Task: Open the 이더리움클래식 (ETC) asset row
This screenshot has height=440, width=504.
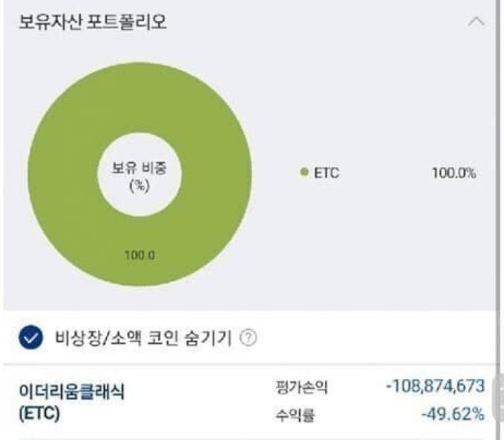Action: tap(252, 401)
